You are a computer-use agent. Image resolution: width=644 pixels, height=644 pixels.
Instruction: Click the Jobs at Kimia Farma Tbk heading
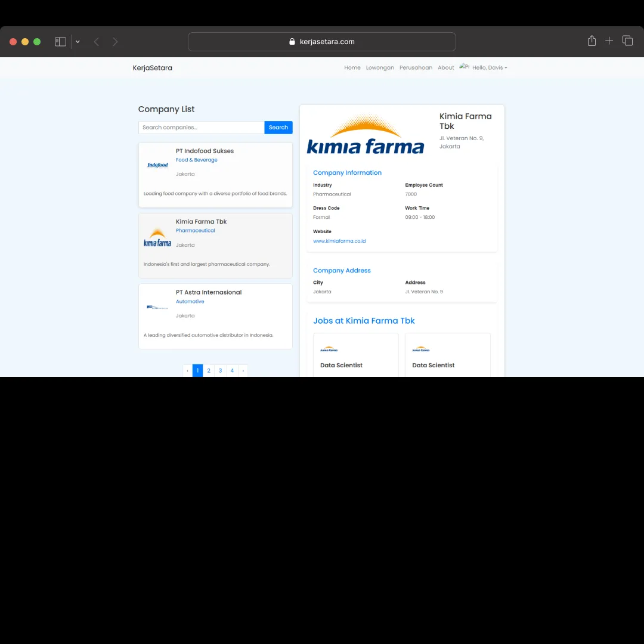click(364, 321)
